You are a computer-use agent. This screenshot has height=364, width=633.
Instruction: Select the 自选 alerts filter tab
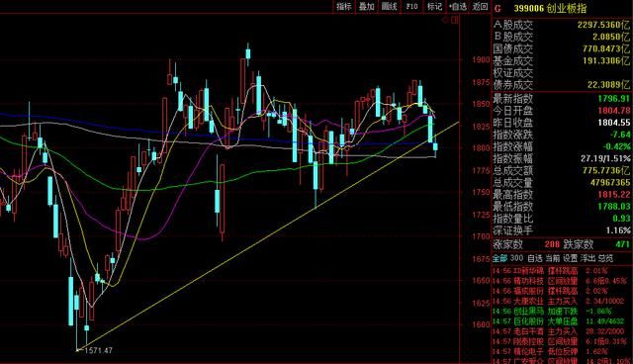coord(535,258)
